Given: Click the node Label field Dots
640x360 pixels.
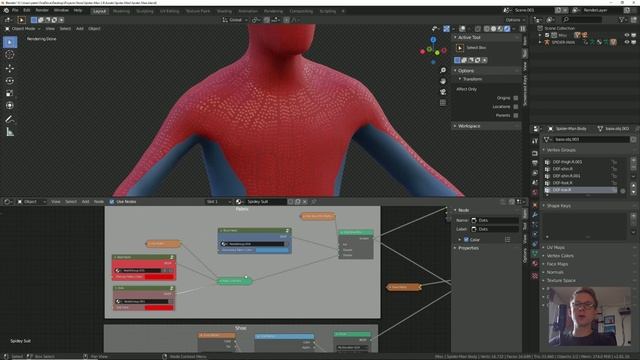Looking at the screenshot, I should (494, 229).
